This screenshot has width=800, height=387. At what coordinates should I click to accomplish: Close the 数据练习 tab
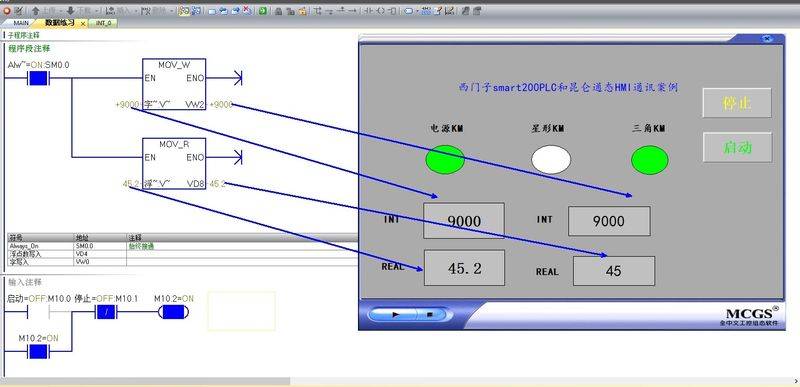click(x=83, y=23)
